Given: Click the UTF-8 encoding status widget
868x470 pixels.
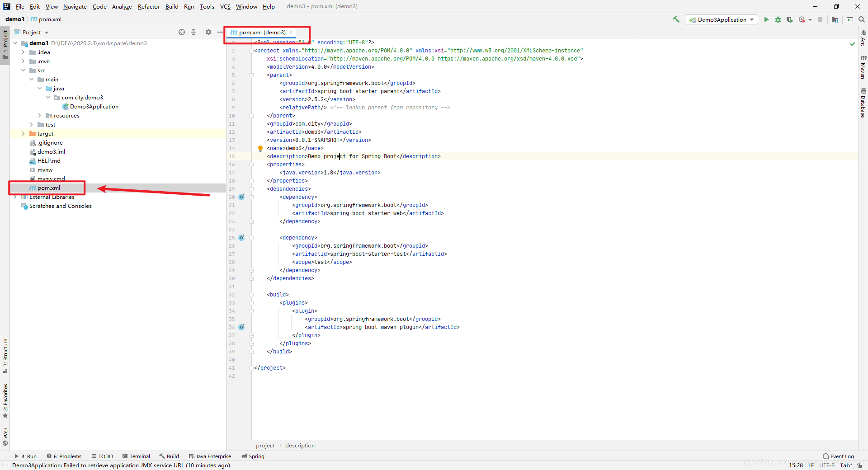Looking at the screenshot, I should (827, 465).
